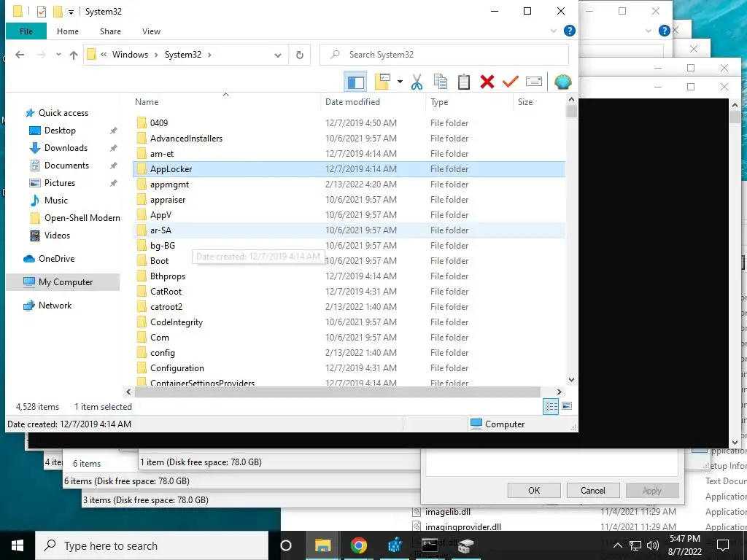Expand breadcrumb chevron after Windows
Screen dimensions: 747x560
click(156, 55)
